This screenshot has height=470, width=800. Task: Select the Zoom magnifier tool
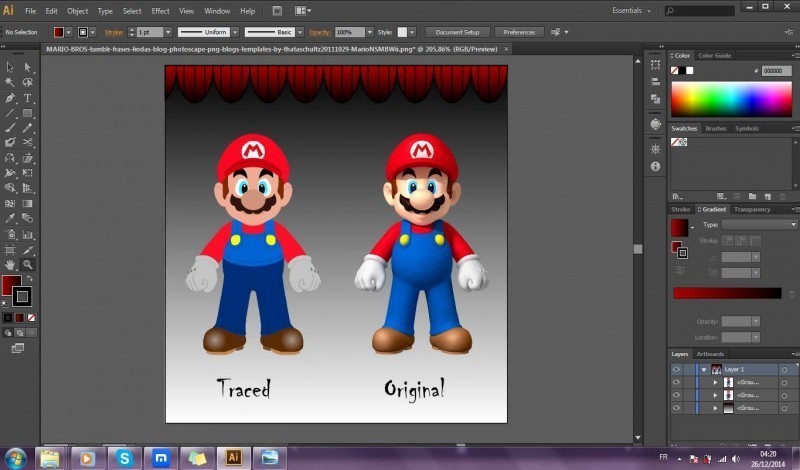28,264
